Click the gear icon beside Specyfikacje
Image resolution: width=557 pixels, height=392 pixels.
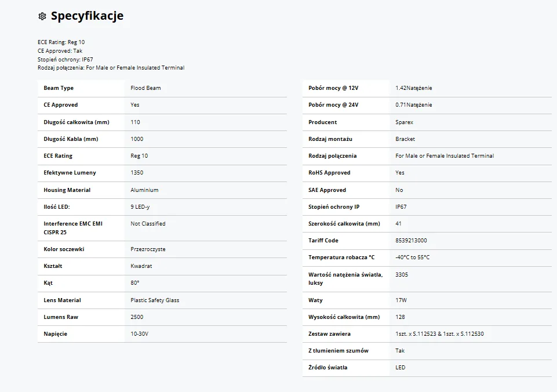(42, 16)
